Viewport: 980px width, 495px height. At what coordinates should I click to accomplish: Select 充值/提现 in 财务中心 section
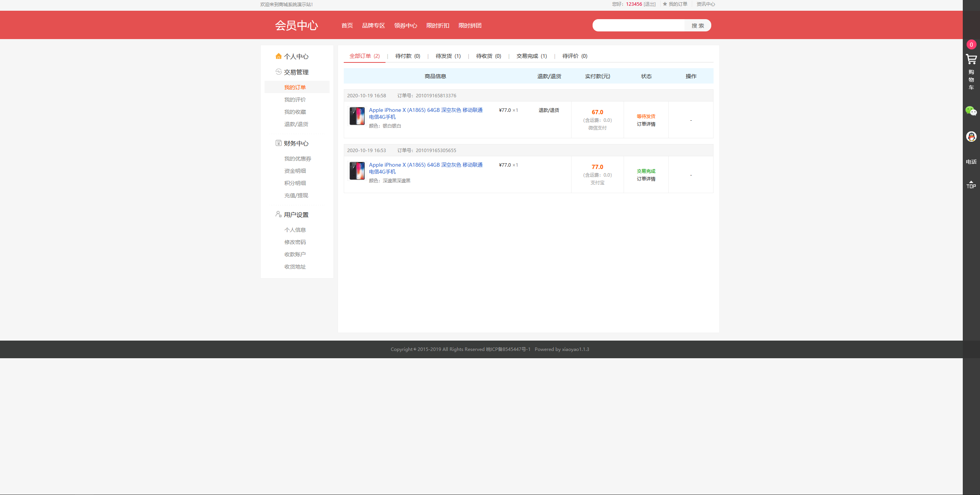click(296, 195)
